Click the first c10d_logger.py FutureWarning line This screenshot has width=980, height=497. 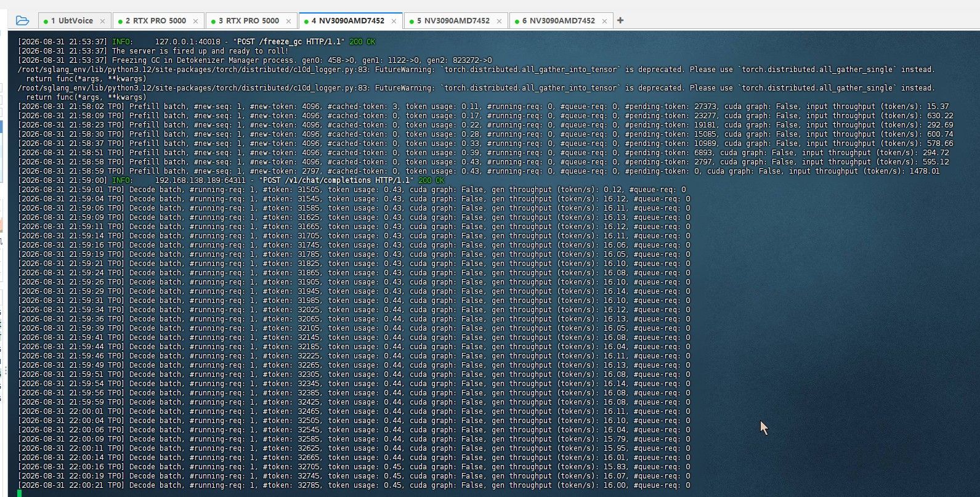pos(476,70)
